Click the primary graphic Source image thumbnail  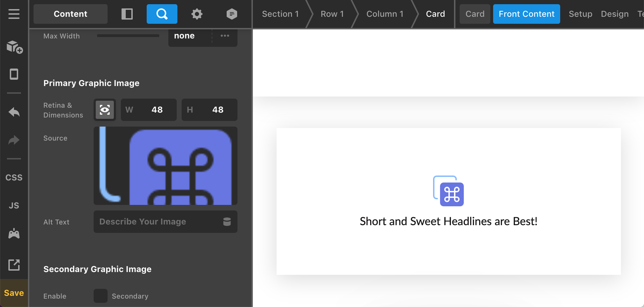pyautogui.click(x=166, y=166)
